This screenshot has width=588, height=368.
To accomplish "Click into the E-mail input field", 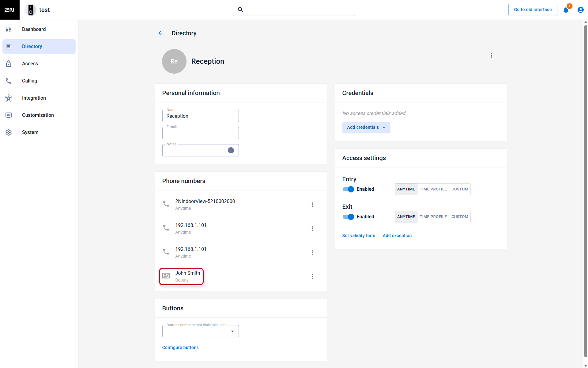I will coord(201,133).
